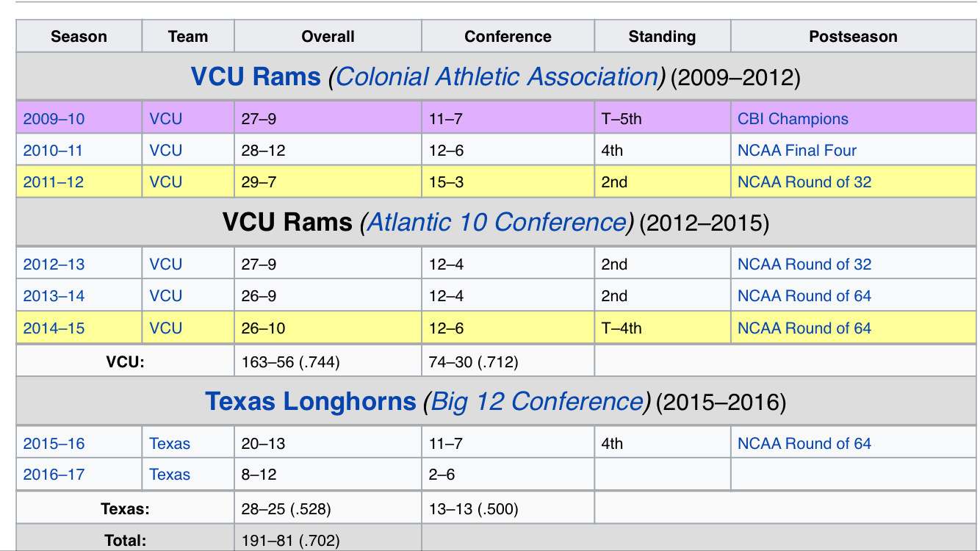
Task: Open NCAA Round of 32 link for 2012–13
Action: (x=804, y=264)
